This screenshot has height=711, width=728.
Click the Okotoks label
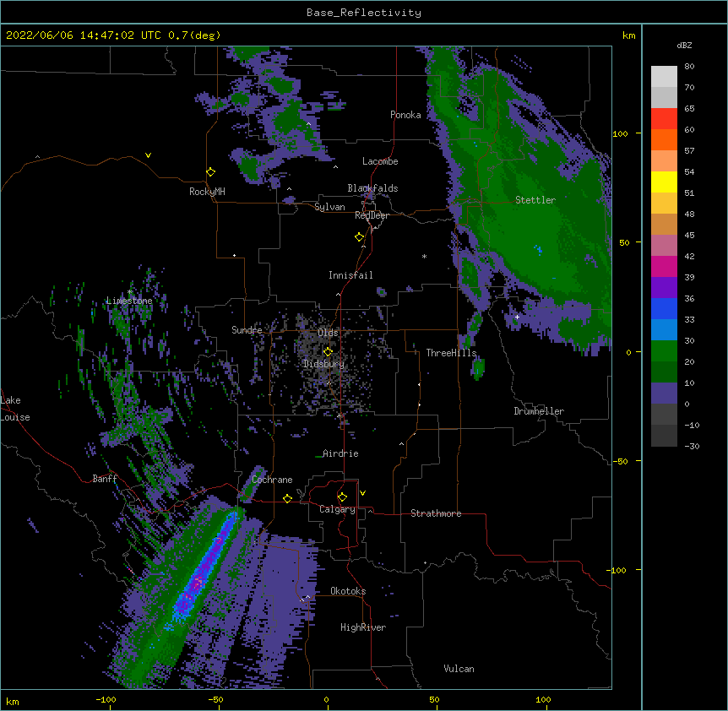348,591
